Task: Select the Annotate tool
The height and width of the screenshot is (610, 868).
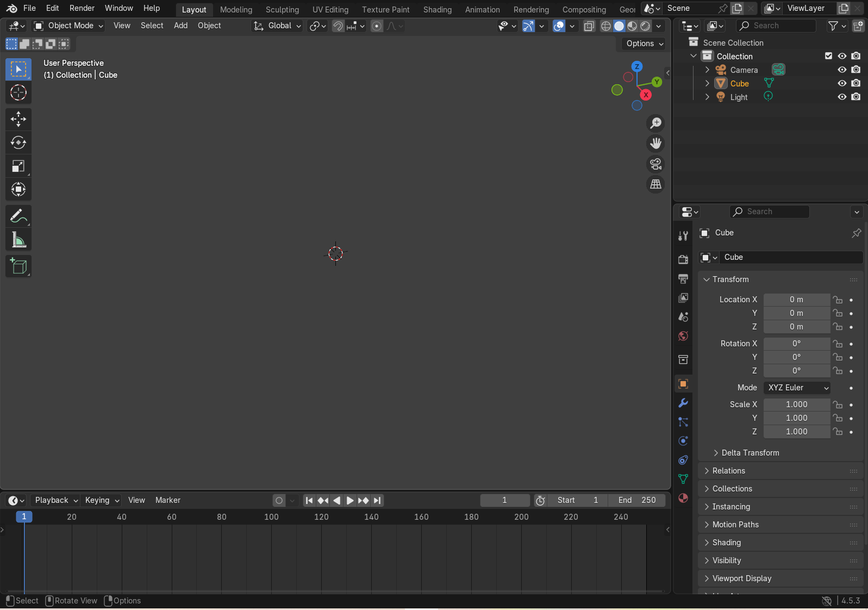Action: tap(18, 216)
